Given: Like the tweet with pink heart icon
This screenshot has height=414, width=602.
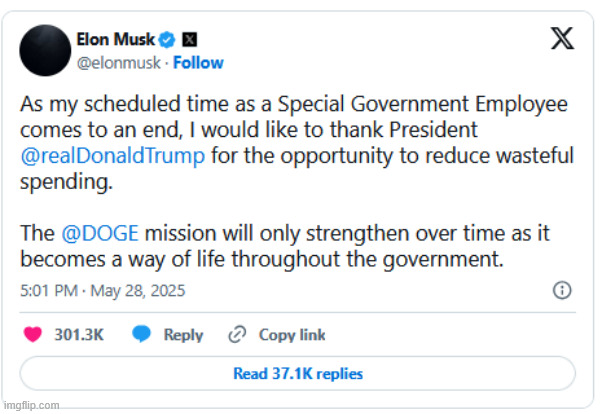Looking at the screenshot, I should (33, 334).
